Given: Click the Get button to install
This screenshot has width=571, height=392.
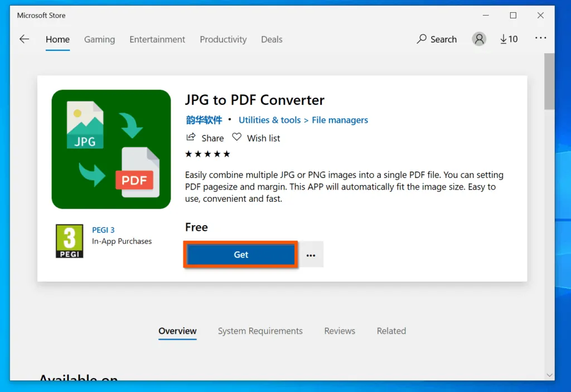Looking at the screenshot, I should [x=240, y=254].
